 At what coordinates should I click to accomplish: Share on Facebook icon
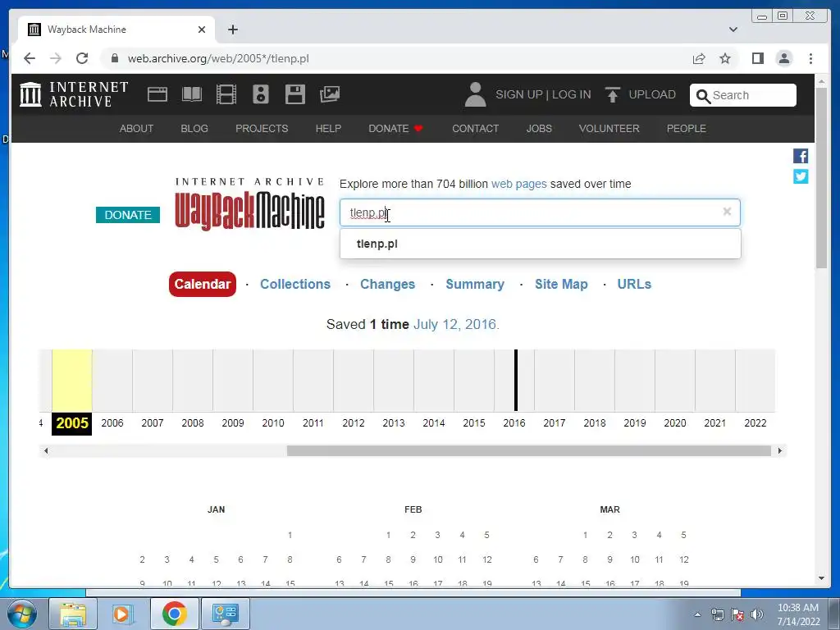click(801, 156)
